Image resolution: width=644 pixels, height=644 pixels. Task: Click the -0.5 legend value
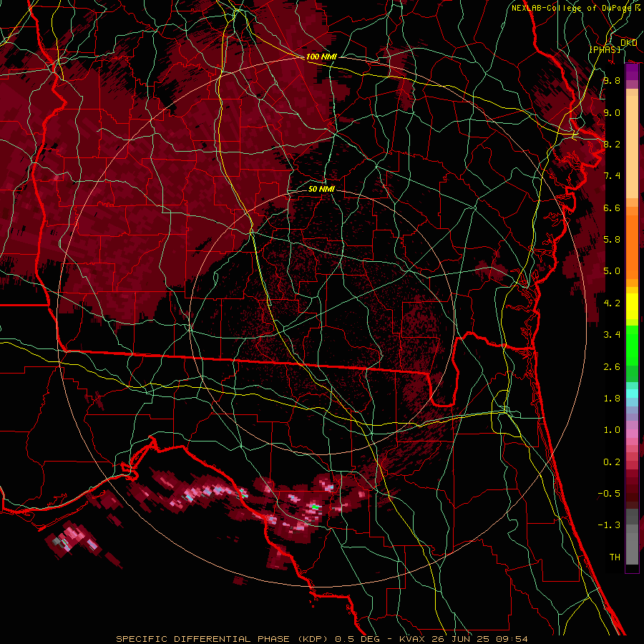click(x=609, y=494)
